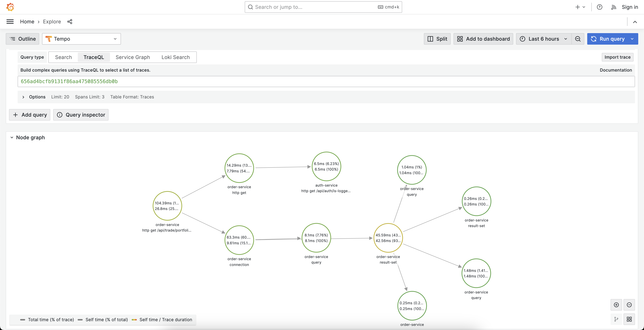The width and height of the screenshot is (644, 330).
Task: Open the news feed RSS icon
Action: tap(613, 7)
